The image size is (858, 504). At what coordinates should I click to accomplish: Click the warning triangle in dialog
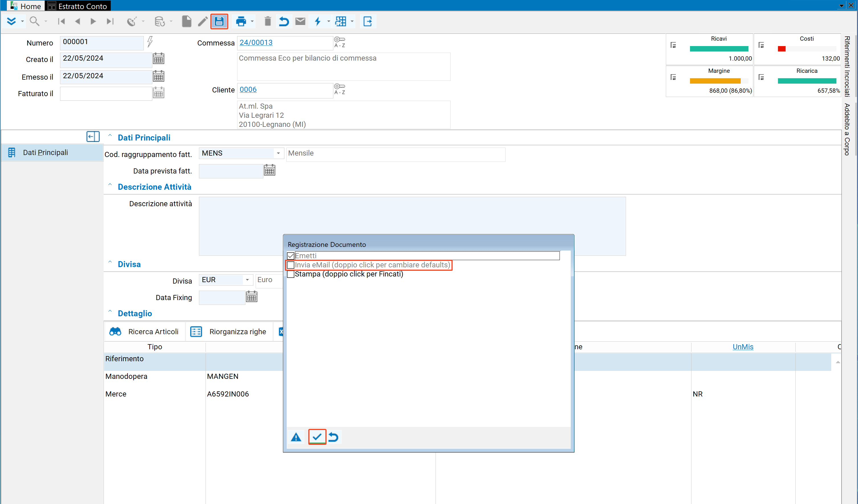[x=296, y=437]
